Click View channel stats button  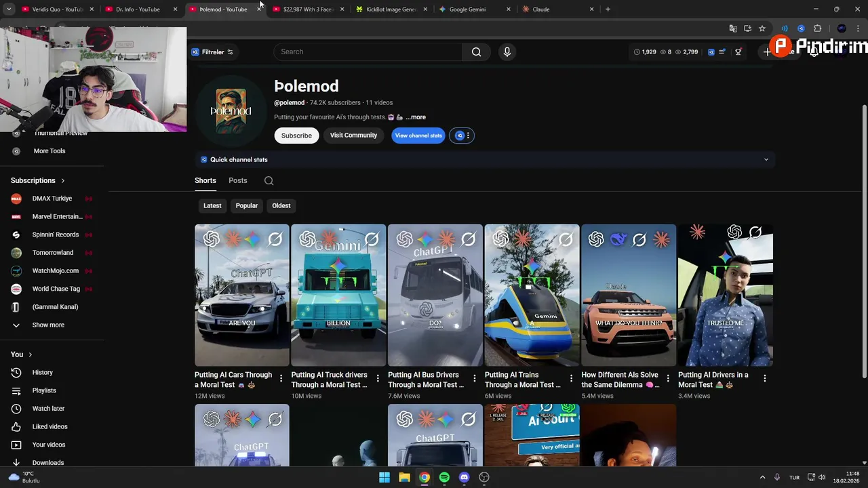(418, 136)
